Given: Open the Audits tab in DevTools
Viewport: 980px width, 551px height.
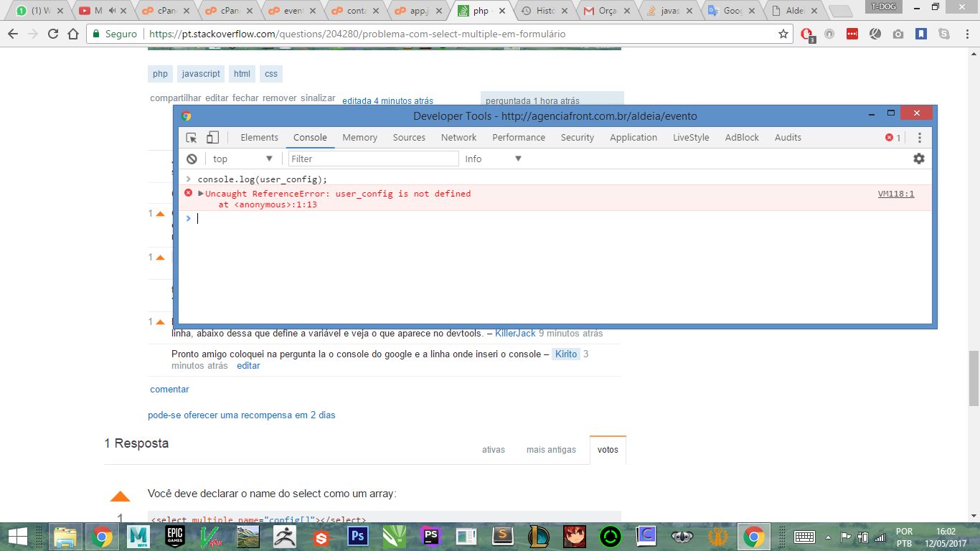Looking at the screenshot, I should (788, 138).
